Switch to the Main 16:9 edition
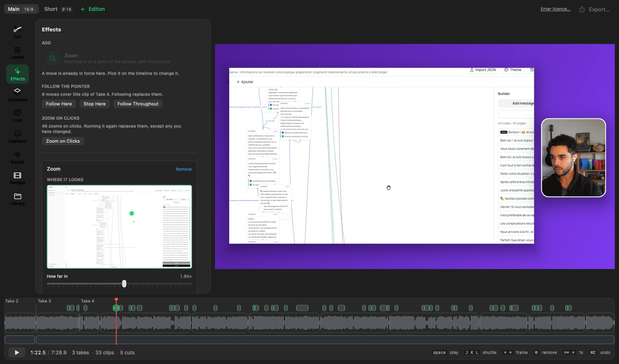Image resolution: width=619 pixels, height=364 pixels. click(x=21, y=9)
